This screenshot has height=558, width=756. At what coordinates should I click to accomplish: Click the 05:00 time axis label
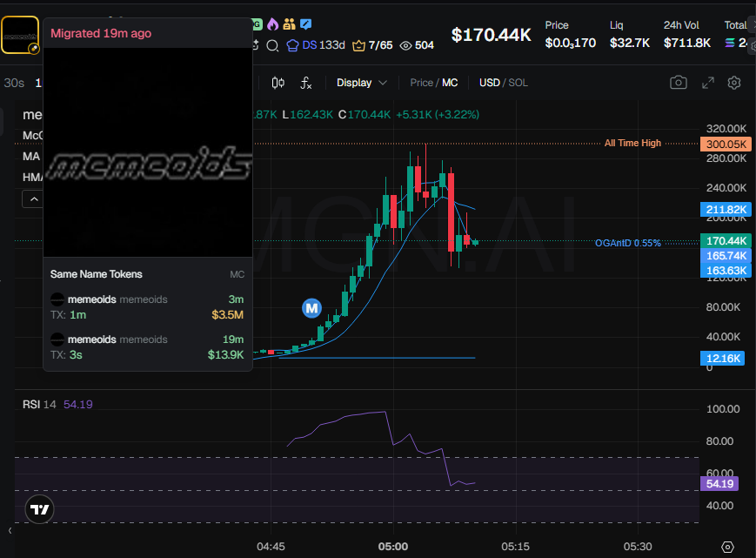pyautogui.click(x=393, y=547)
